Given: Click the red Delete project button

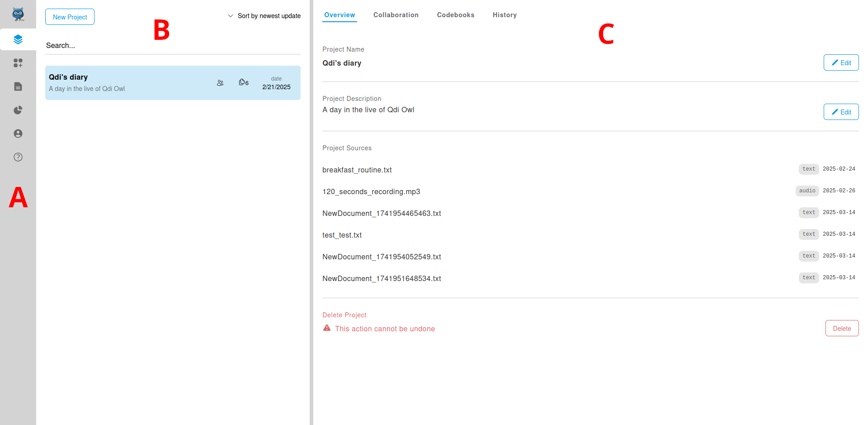Looking at the screenshot, I should (x=841, y=329).
